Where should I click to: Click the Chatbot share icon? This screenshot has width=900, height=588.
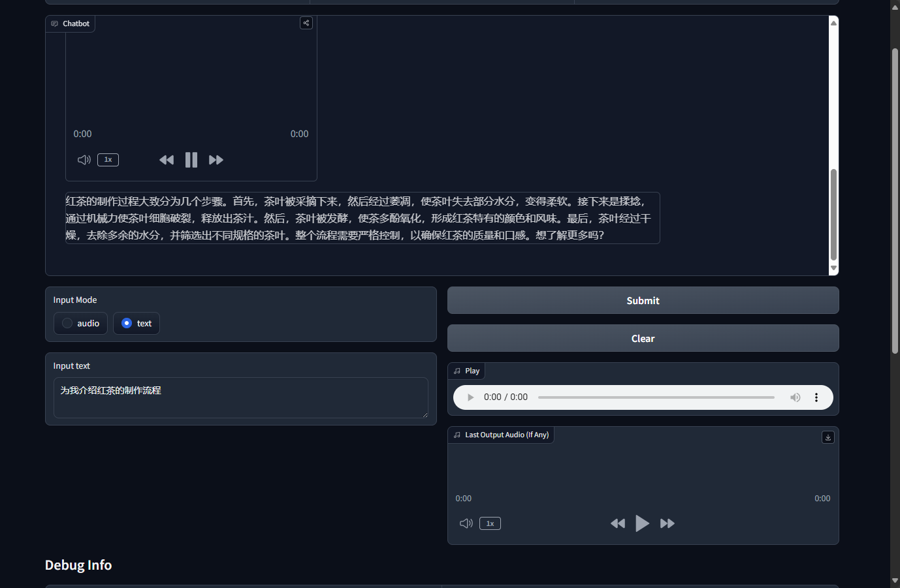point(306,23)
